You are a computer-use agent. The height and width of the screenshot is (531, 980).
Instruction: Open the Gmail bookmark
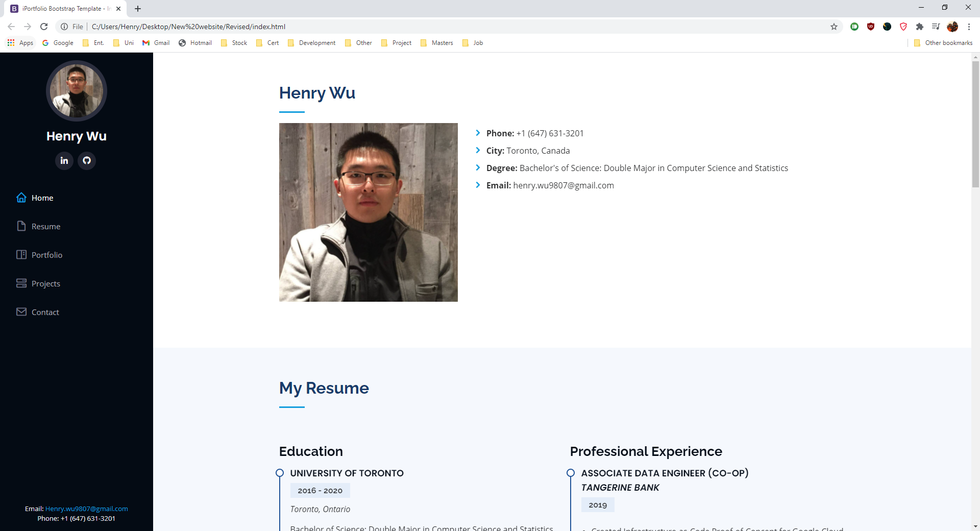click(156, 43)
